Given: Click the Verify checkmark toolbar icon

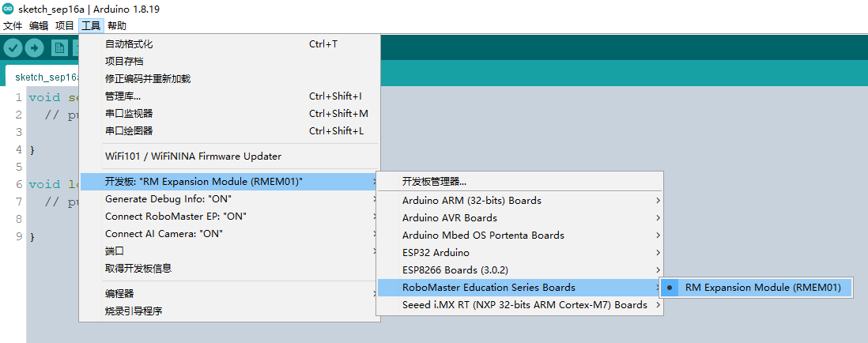Looking at the screenshot, I should [13, 48].
